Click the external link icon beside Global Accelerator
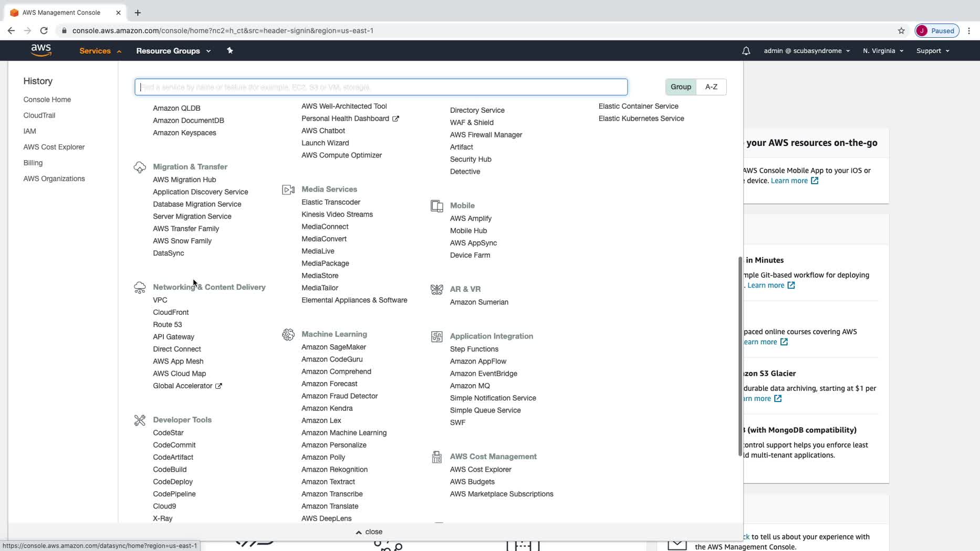The width and height of the screenshot is (980, 551). [218, 386]
